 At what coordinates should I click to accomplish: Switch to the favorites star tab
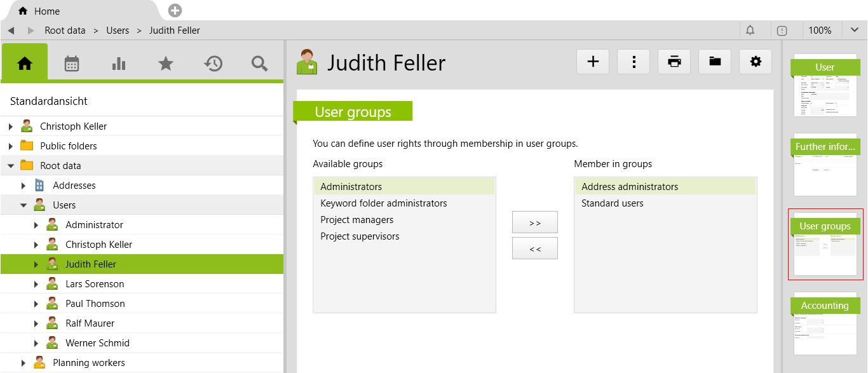coord(166,63)
